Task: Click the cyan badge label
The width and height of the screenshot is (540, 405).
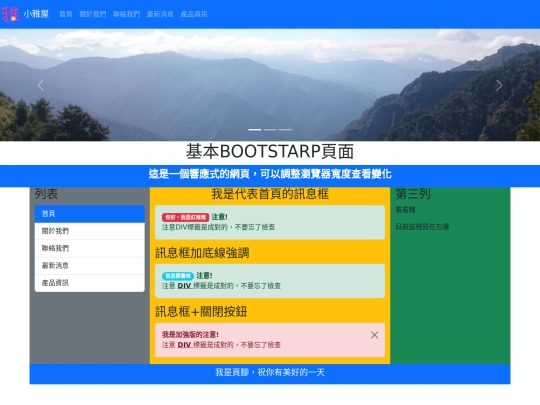Action: [x=178, y=276]
